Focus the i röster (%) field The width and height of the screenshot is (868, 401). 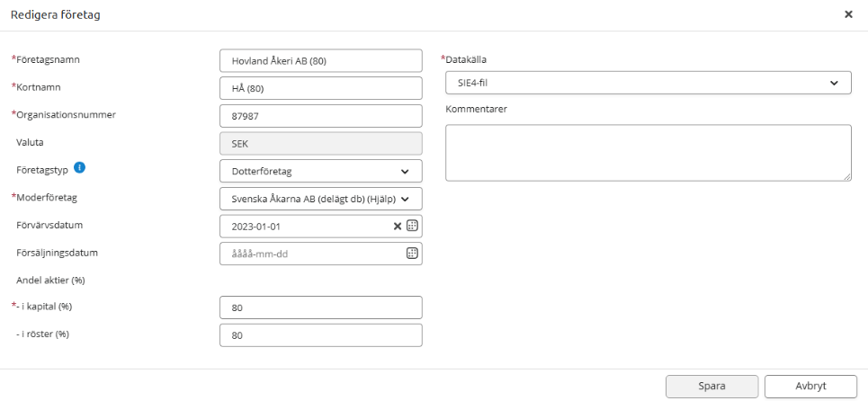(x=320, y=335)
